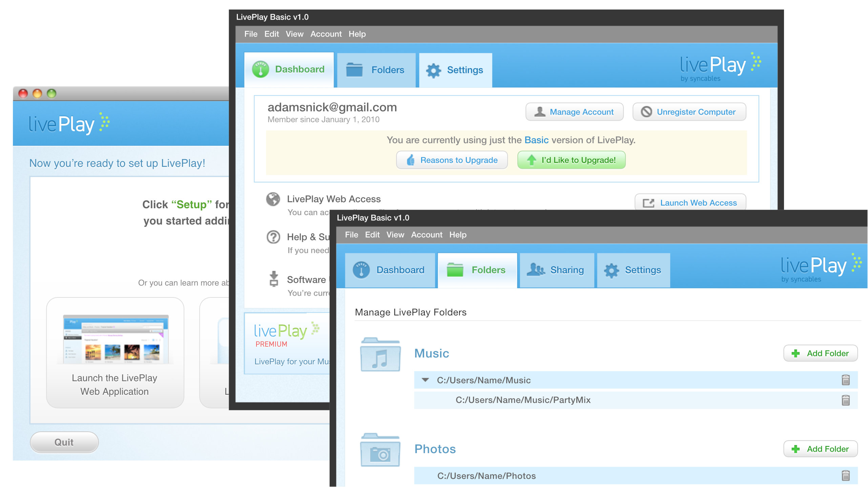Viewport: 868px width, 487px height.
Task: Click the green Dashboard gauge icon in back window
Action: click(x=261, y=70)
